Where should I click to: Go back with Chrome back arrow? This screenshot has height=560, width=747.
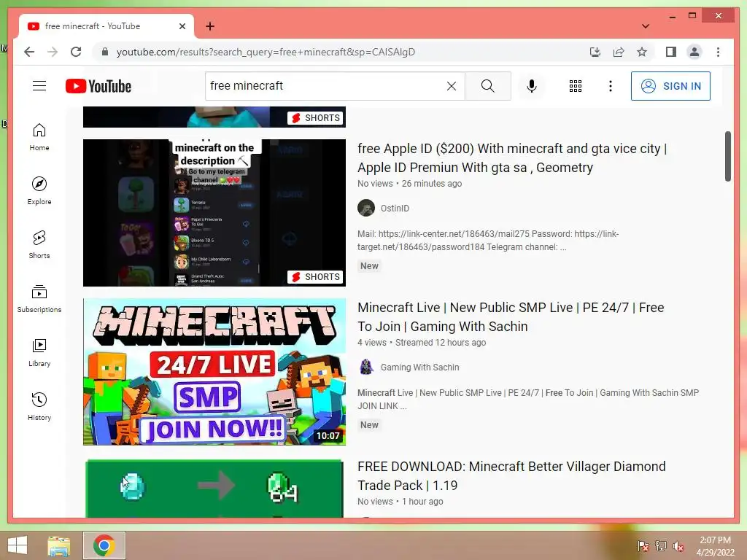click(29, 52)
